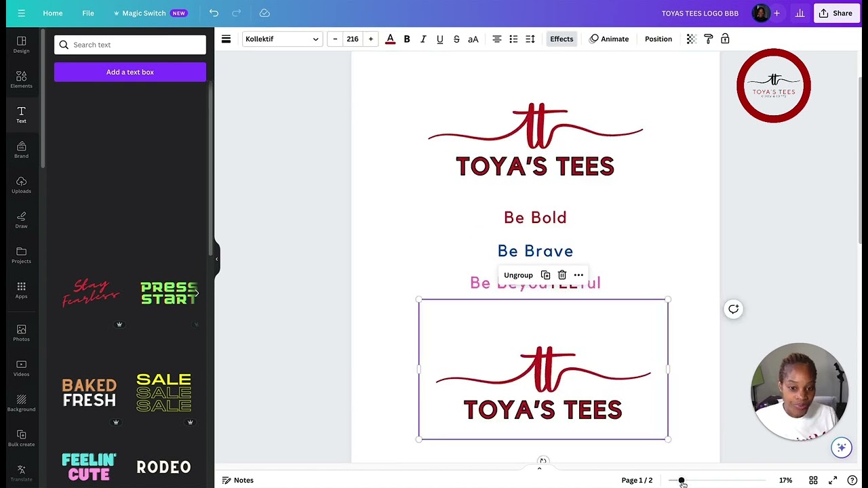Screen dimensions: 868x488
Task: Toggle strikethrough formatting
Action: (x=456, y=39)
